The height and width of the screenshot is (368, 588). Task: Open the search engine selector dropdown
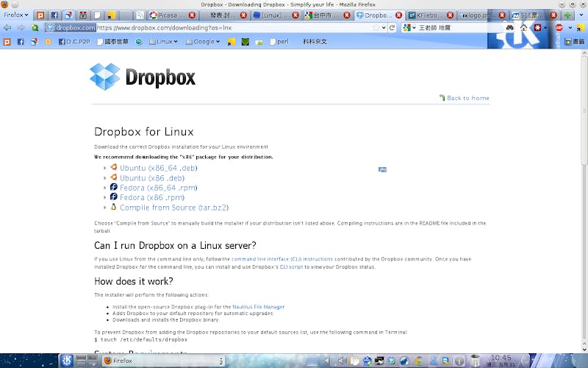pos(409,28)
